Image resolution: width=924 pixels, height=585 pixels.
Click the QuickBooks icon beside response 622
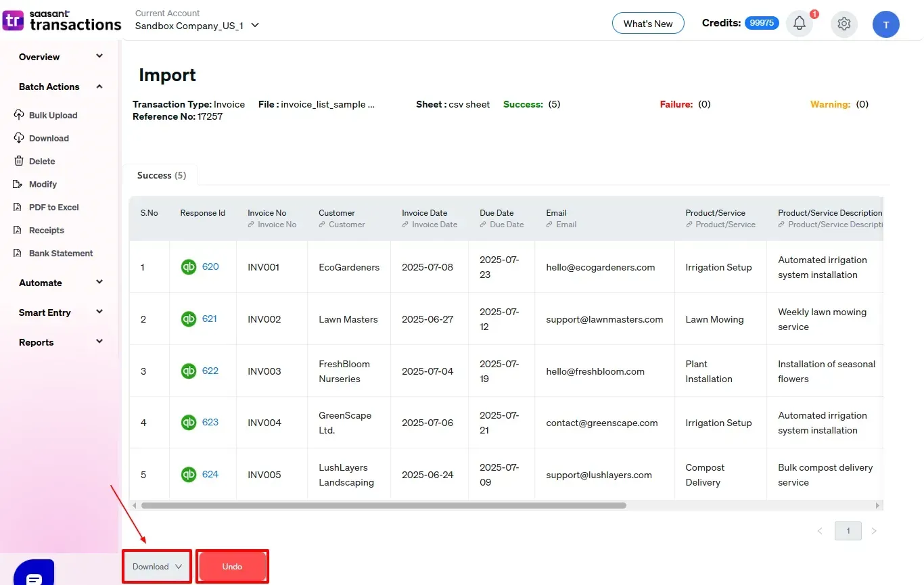click(x=189, y=371)
